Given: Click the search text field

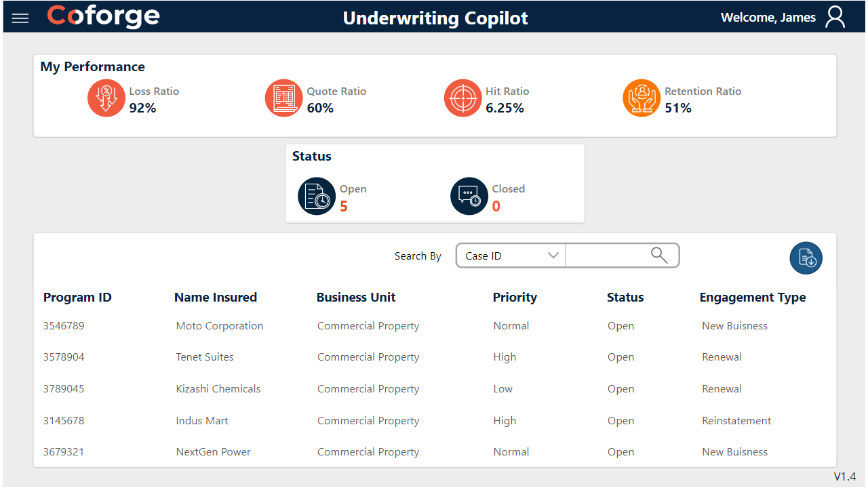Looking at the screenshot, I should (x=607, y=256).
